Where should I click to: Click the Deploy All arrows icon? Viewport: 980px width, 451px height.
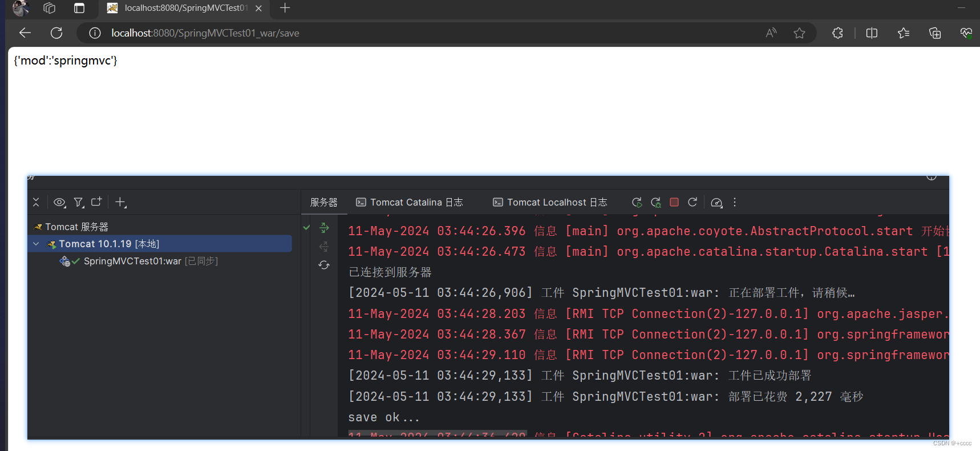324,228
